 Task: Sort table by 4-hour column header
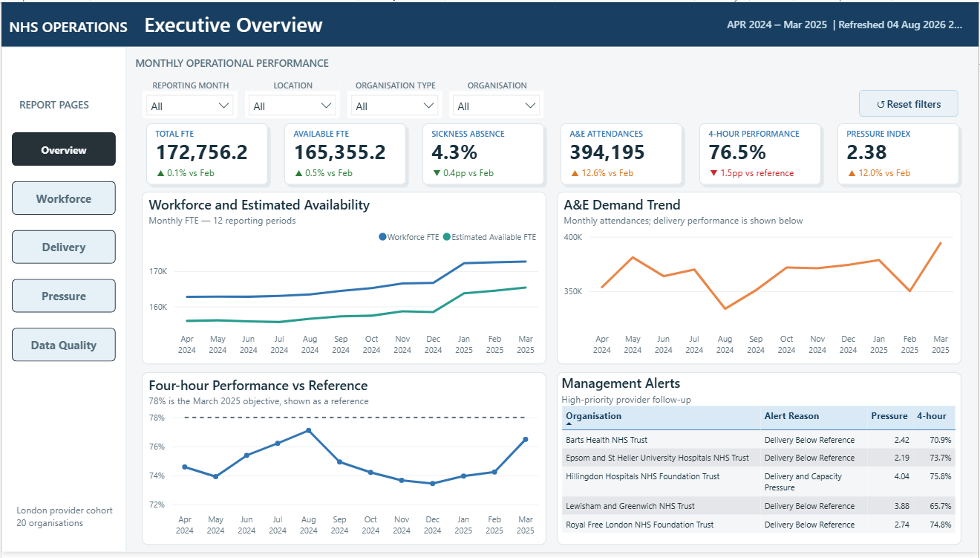point(932,416)
